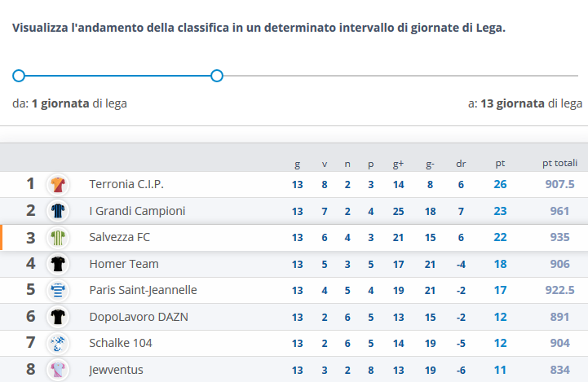The width and height of the screenshot is (588, 382).
Task: Click the Paris Saint-Jeannelle jersey icon
Action: tap(58, 290)
